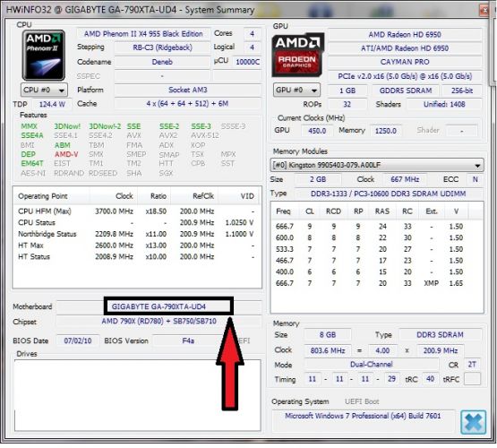Viewport: 497px width, 448px height.
Task: Click the BIOS Date 07/02/10 field
Action: (x=78, y=340)
